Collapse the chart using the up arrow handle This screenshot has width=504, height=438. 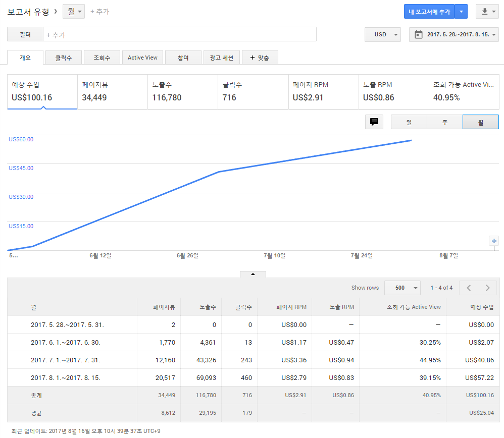point(253,275)
